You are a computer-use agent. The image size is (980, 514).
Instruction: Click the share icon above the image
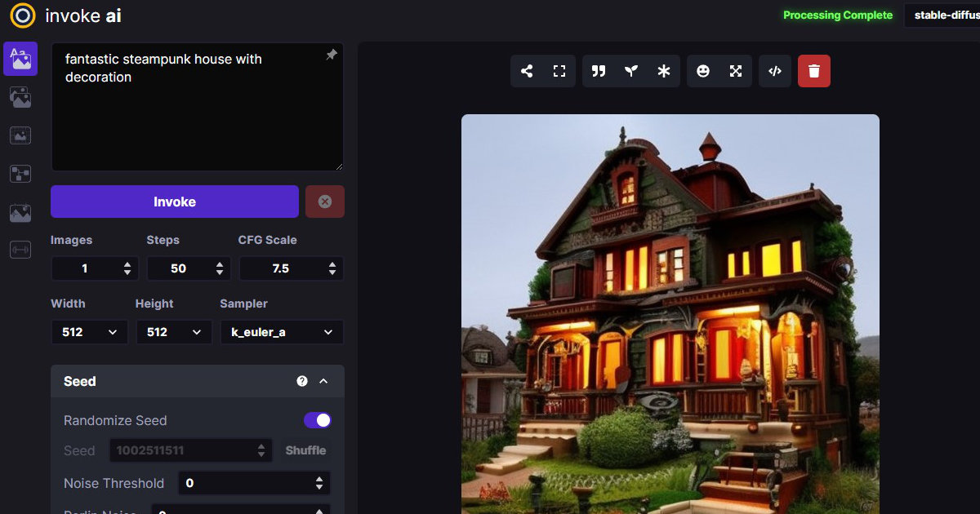(x=527, y=71)
